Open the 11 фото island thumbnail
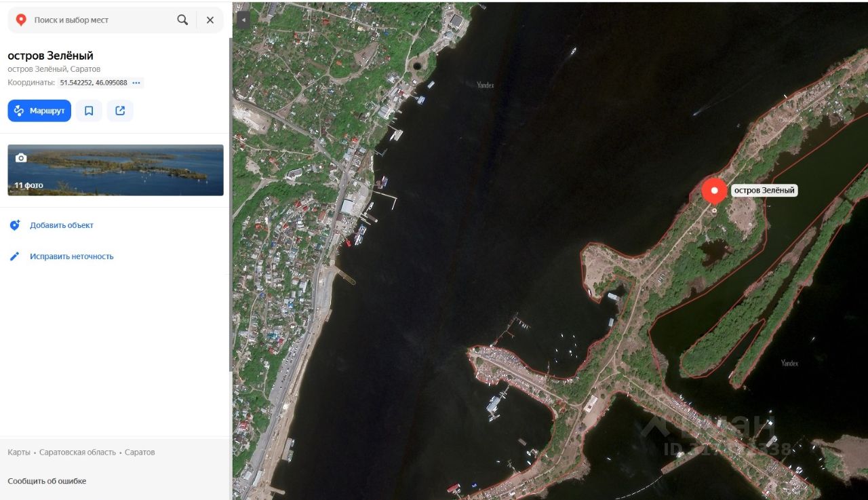The width and height of the screenshot is (868, 500). (115, 170)
